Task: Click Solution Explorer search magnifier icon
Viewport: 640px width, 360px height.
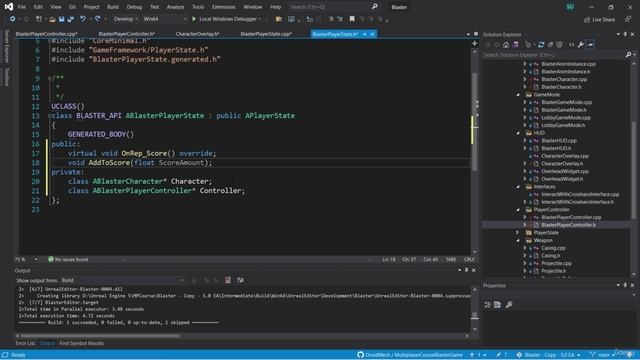Action: click(629, 55)
